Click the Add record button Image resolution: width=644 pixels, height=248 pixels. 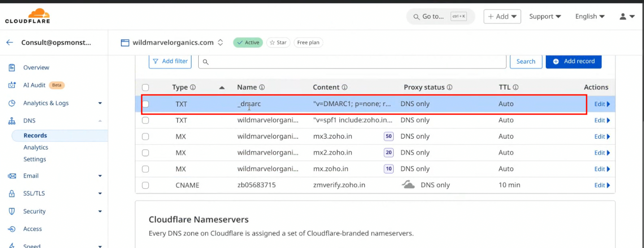click(x=573, y=61)
